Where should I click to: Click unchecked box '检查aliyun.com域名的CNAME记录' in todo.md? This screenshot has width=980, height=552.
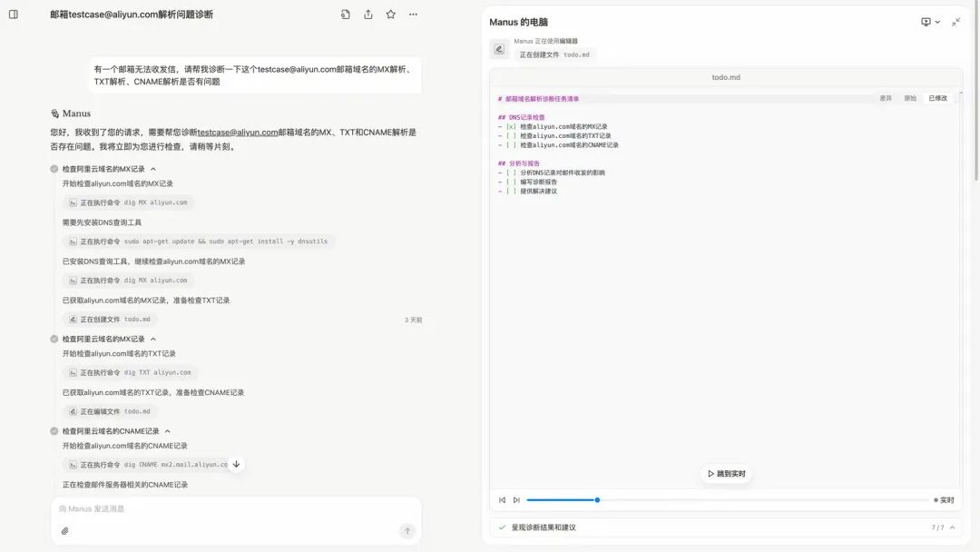(511, 145)
